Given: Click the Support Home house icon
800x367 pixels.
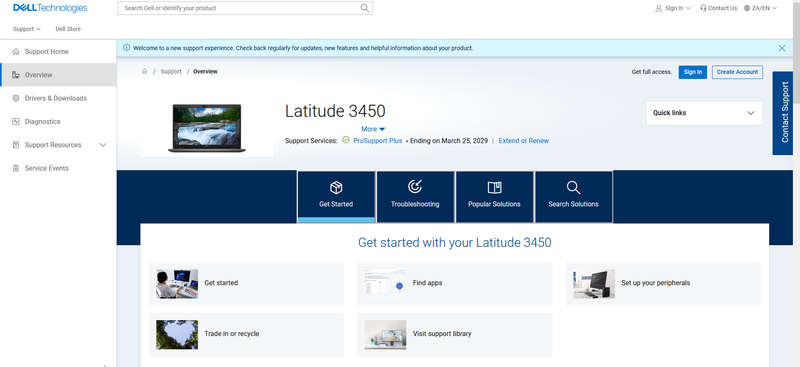Looking at the screenshot, I should pos(16,52).
